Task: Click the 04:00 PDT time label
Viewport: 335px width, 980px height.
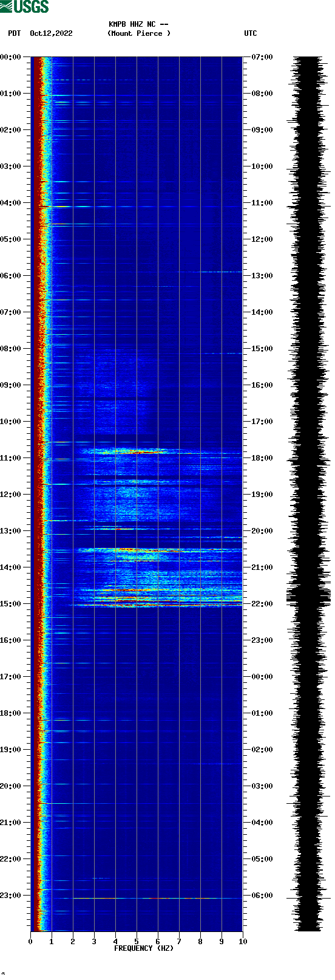Action: coord(10,203)
